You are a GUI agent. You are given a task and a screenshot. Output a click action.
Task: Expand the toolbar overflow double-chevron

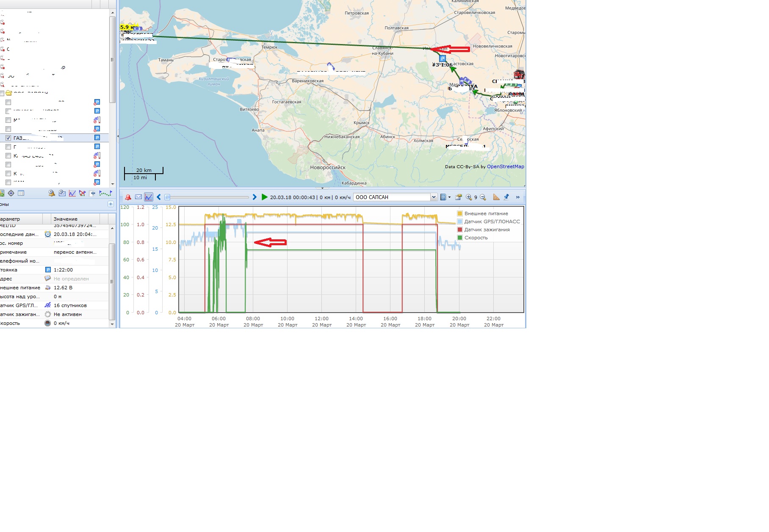click(517, 197)
